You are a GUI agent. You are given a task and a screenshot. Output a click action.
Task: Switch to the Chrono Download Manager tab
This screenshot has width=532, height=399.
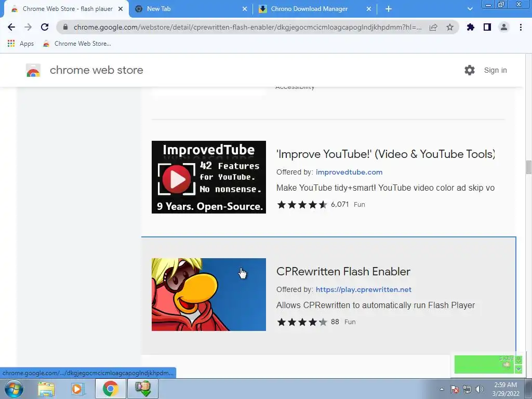coord(314,9)
